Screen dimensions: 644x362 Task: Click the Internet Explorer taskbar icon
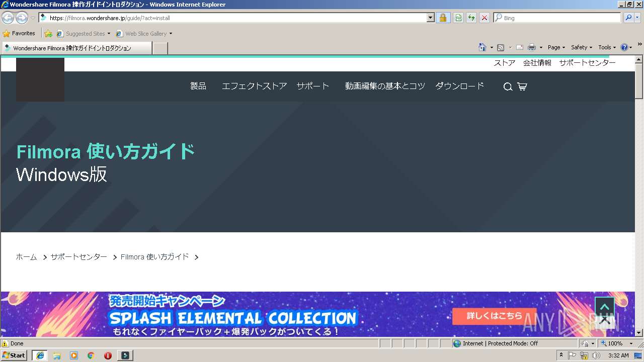[x=40, y=355]
